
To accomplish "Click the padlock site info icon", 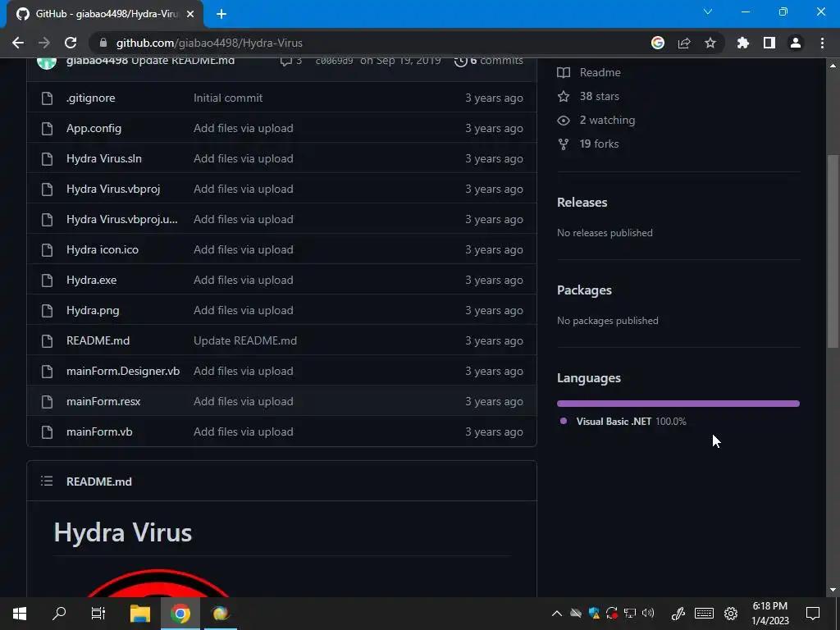I will 104,43.
